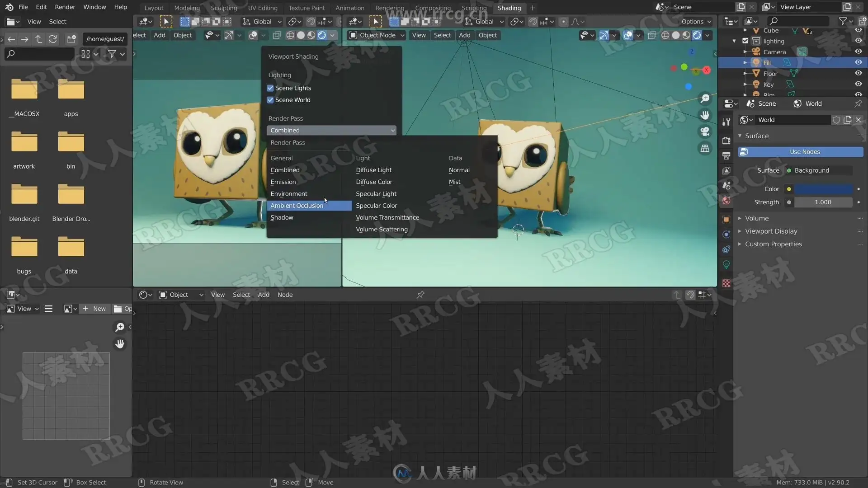Expand the Volume panel
The width and height of the screenshot is (868, 488).
tap(756, 218)
